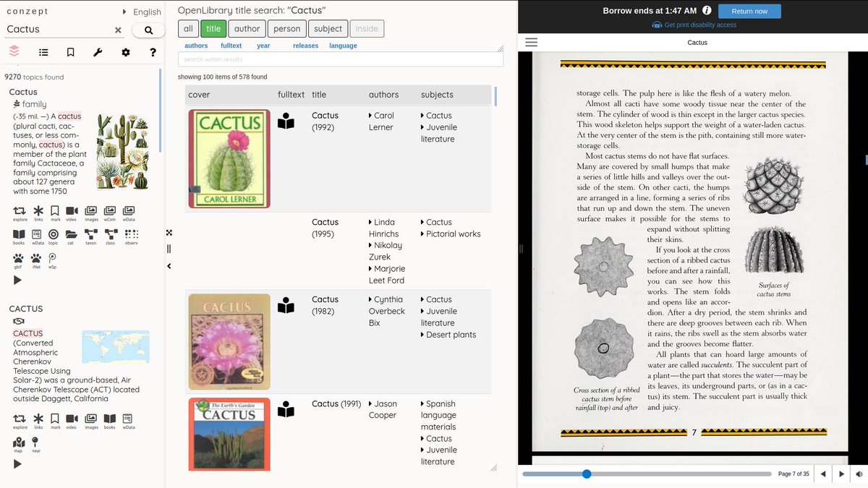868x488 pixels.
Task: Open Cynthia Overbeck Bix Cactus cover
Action: [229, 342]
